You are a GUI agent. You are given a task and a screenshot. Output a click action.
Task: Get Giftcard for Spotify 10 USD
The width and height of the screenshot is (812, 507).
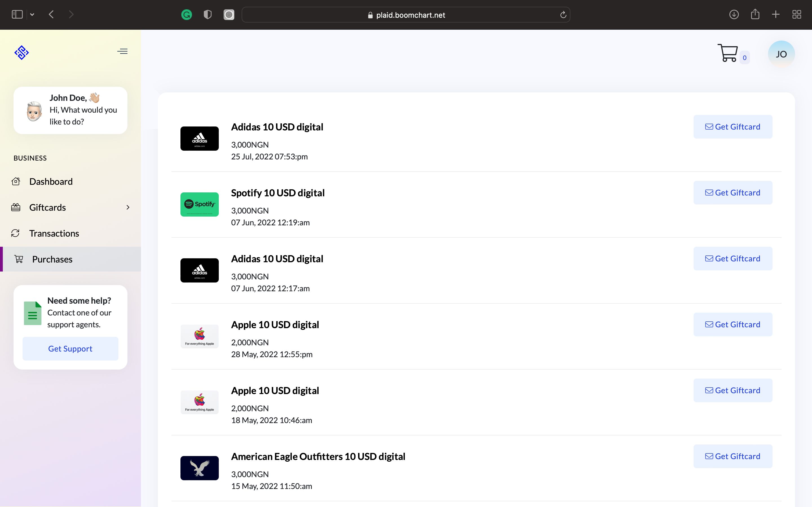(x=732, y=193)
